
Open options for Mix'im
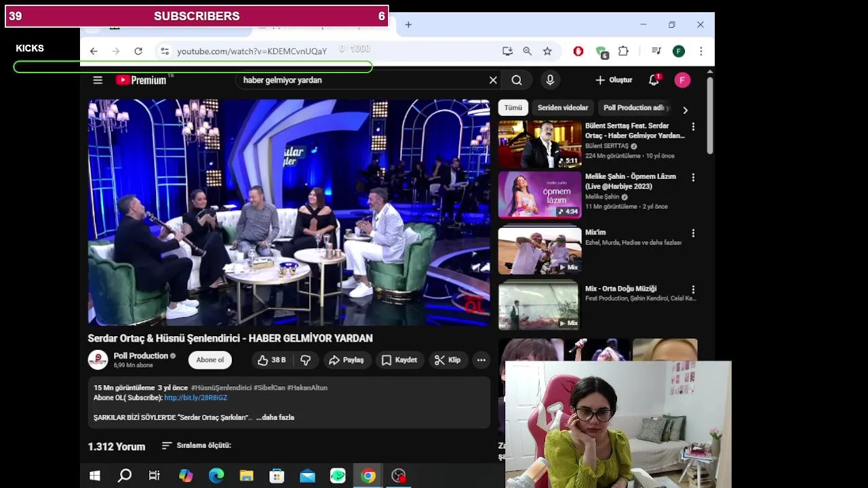coord(693,233)
